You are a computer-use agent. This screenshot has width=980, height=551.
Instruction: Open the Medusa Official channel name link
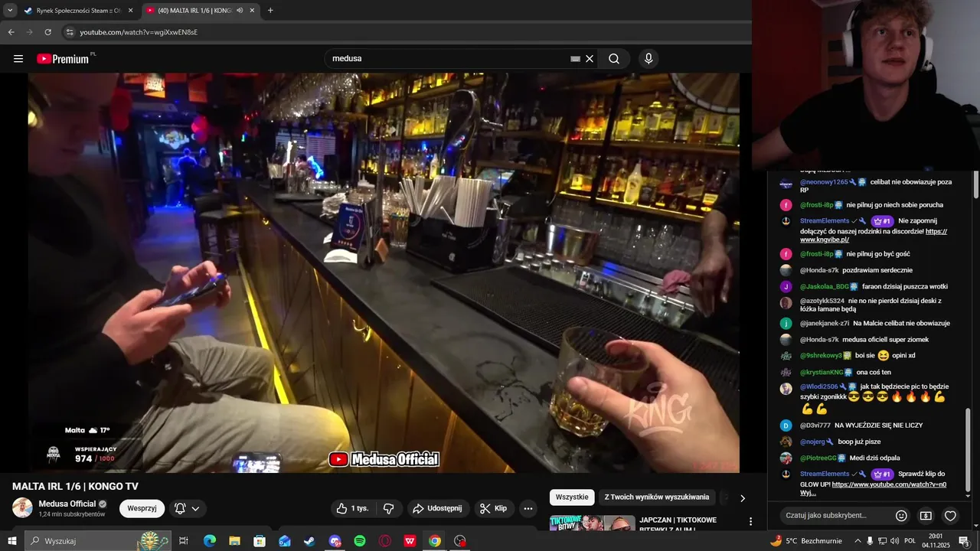click(67, 504)
